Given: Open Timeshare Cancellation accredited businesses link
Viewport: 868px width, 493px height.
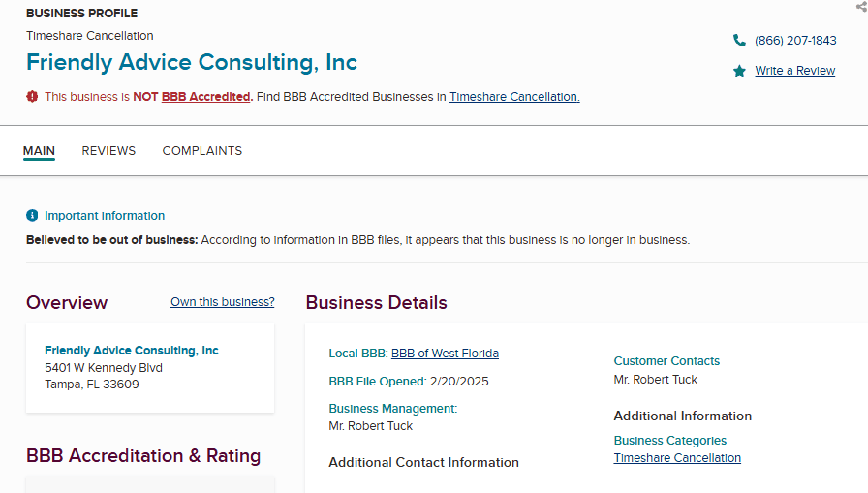Looking at the screenshot, I should [514, 97].
